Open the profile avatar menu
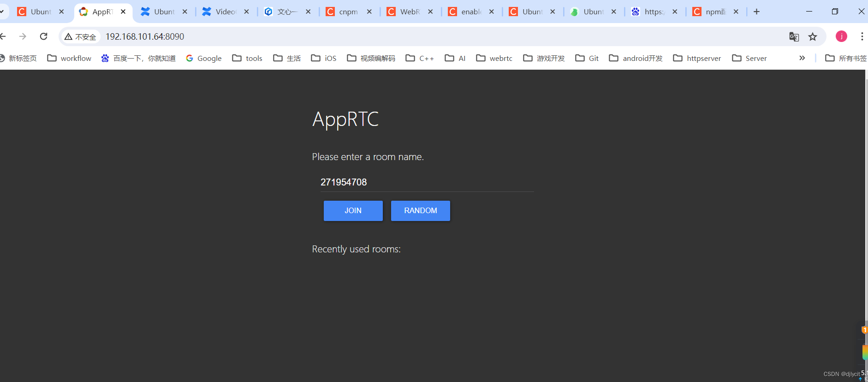 pyautogui.click(x=841, y=36)
